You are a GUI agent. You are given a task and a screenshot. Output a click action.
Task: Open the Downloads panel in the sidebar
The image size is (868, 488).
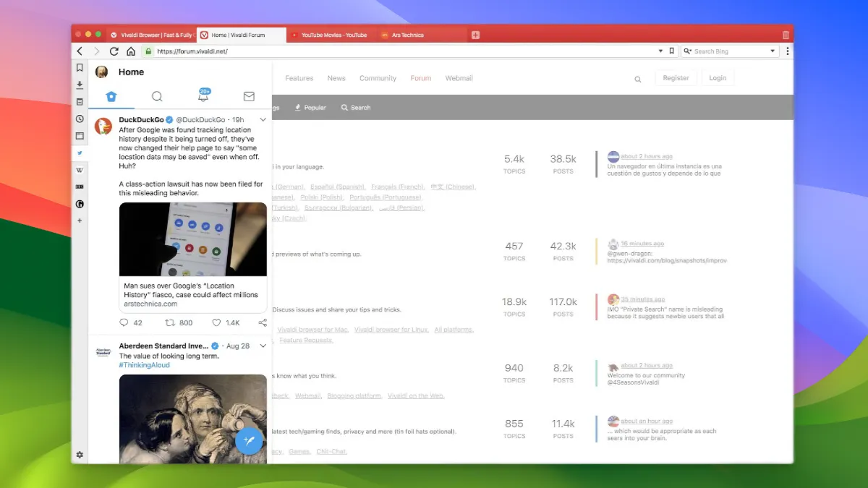pyautogui.click(x=80, y=85)
